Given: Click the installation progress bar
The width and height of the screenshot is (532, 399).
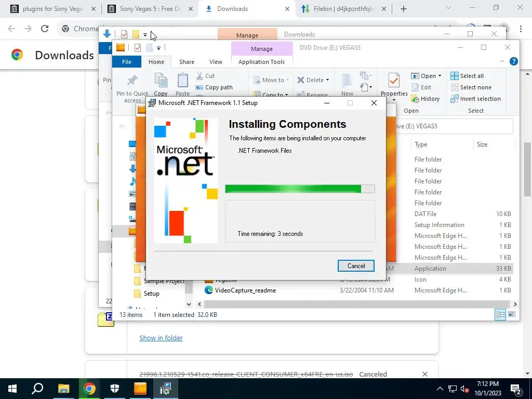Looking at the screenshot, I should coord(300,189).
